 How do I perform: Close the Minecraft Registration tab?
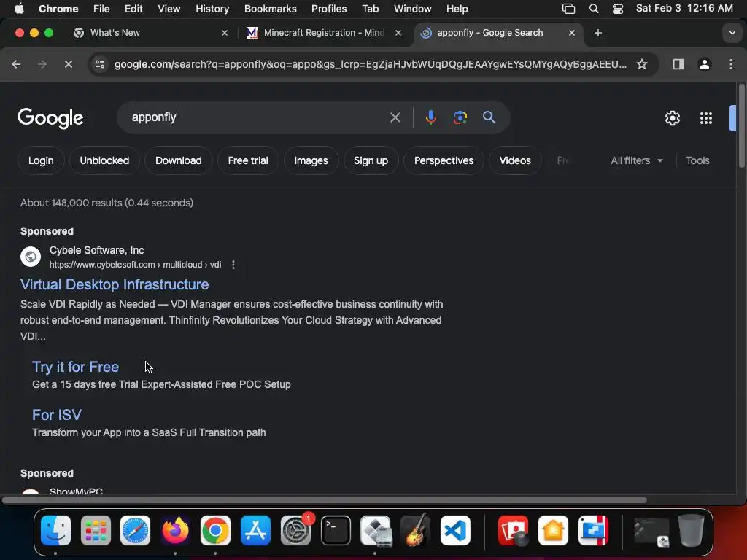[x=398, y=33]
